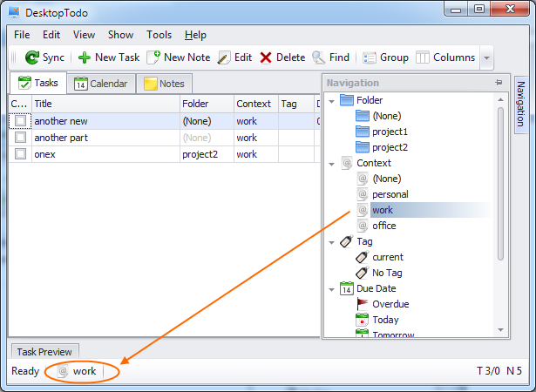Image resolution: width=536 pixels, height=392 pixels.
Task: Click the Columns toolbar icon
Action: tap(422, 57)
